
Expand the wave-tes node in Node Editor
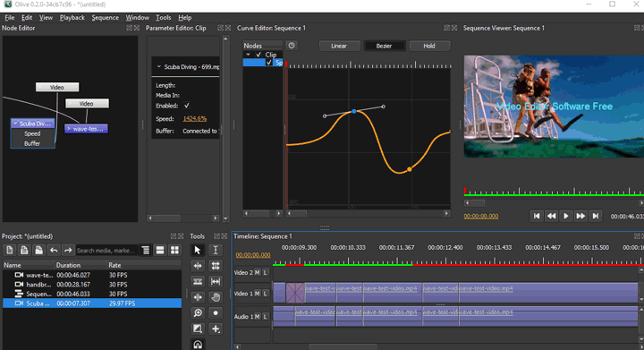[x=69, y=129]
